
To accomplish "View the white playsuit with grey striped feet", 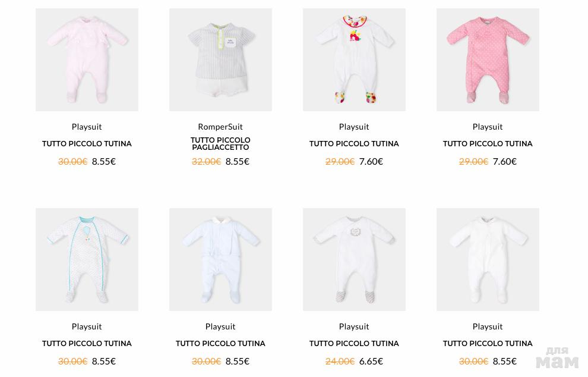I will coord(354,259).
